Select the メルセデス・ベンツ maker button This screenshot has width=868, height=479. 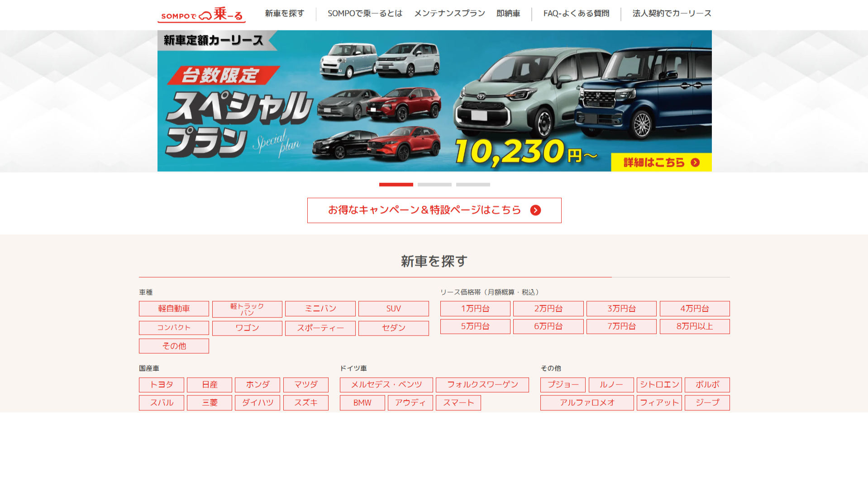pyautogui.click(x=386, y=385)
